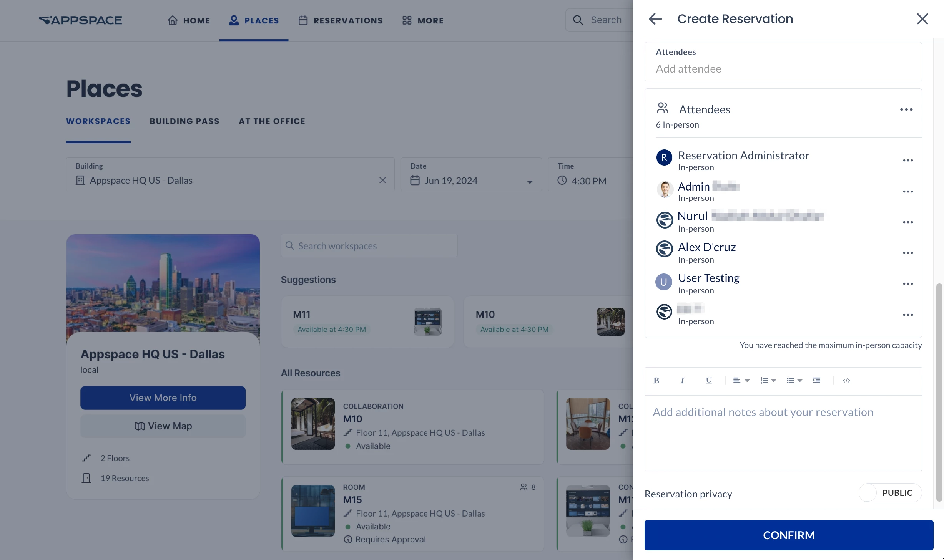Click the 19 Resources text
The height and width of the screenshot is (560, 944).
pos(125,478)
